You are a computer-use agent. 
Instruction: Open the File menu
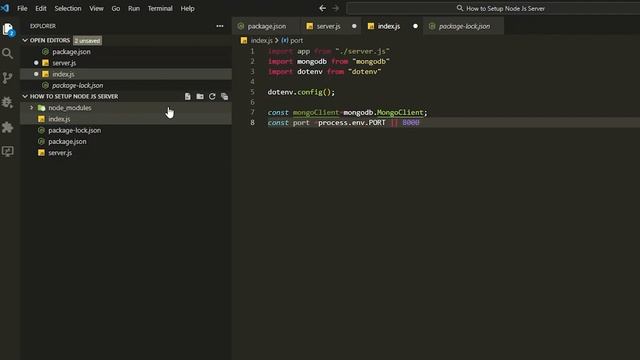[22, 8]
